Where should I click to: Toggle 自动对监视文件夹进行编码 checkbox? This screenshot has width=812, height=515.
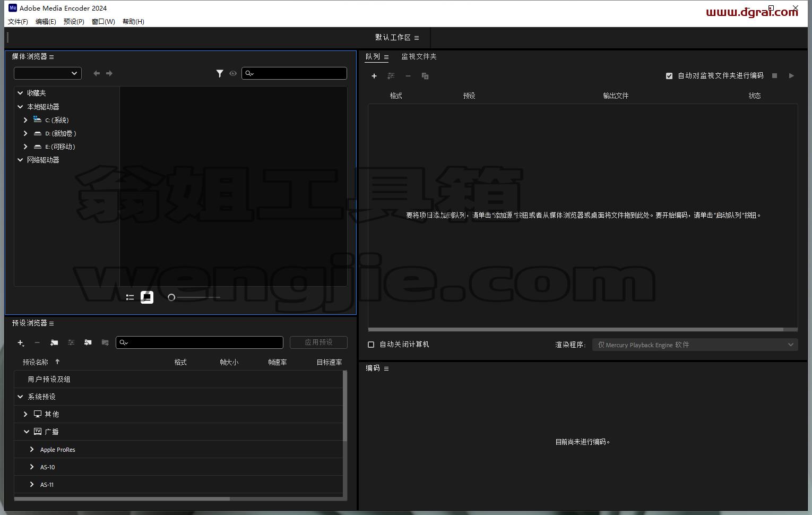(669, 76)
